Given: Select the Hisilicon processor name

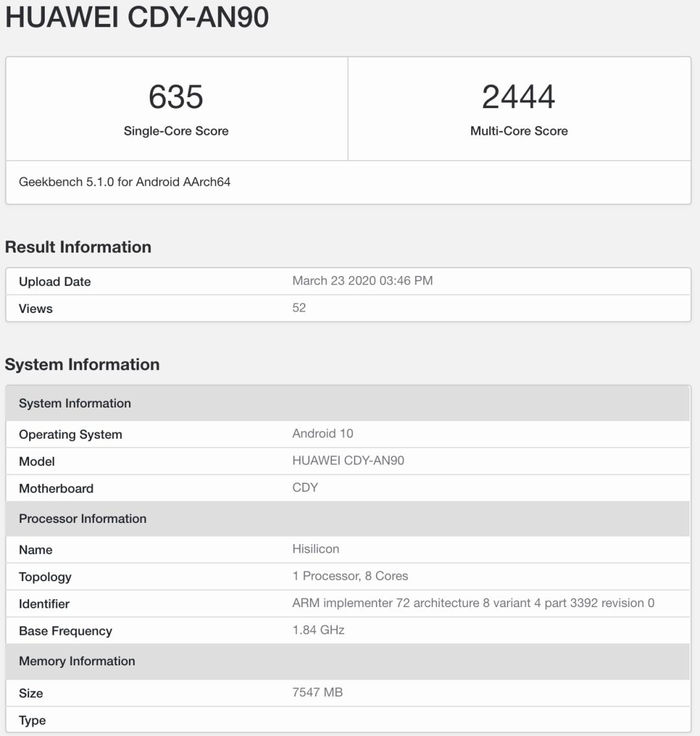Looking at the screenshot, I should click(x=316, y=549).
